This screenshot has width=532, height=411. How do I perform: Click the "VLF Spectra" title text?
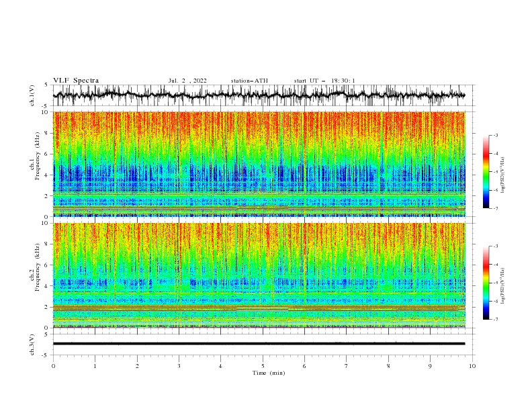[76, 81]
